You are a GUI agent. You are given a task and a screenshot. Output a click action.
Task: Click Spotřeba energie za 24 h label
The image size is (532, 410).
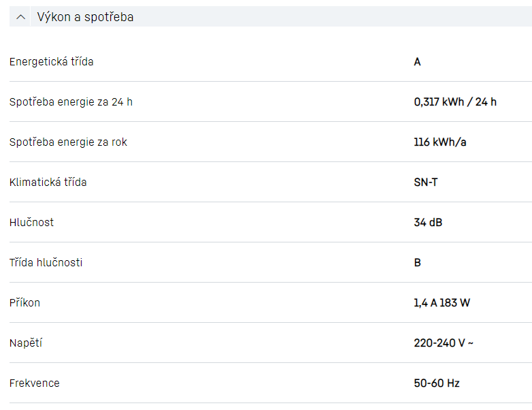click(x=71, y=102)
